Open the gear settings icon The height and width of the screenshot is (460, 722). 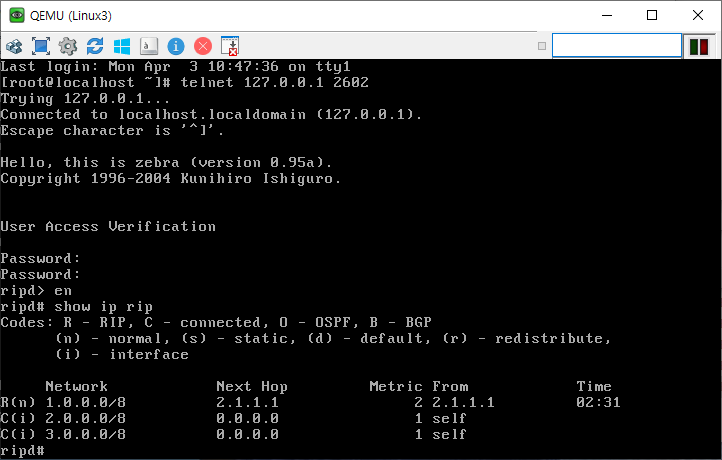point(68,46)
